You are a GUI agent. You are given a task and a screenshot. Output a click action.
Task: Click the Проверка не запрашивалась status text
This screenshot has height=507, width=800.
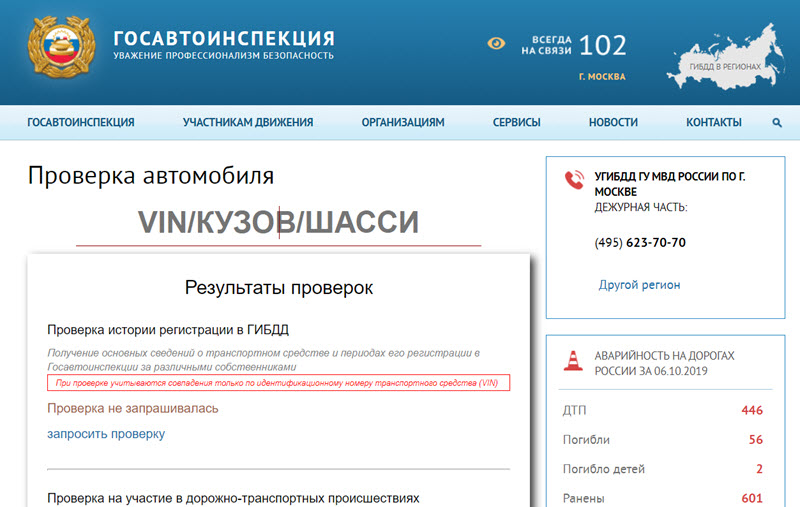point(133,409)
